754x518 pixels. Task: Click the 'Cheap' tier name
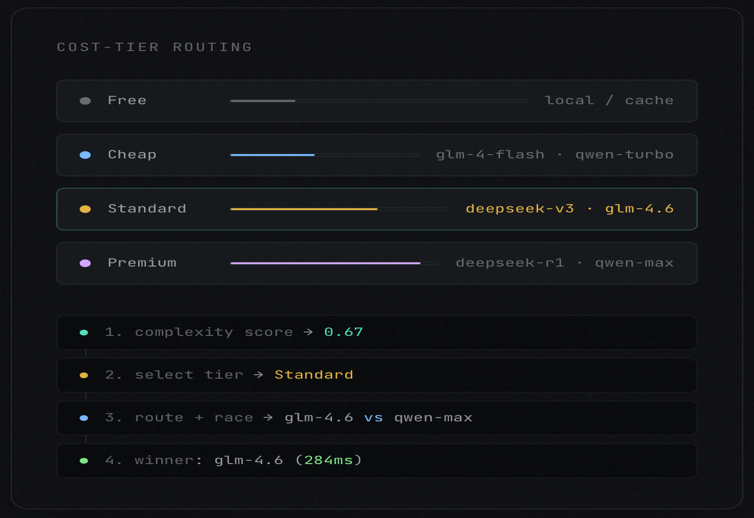(x=132, y=154)
